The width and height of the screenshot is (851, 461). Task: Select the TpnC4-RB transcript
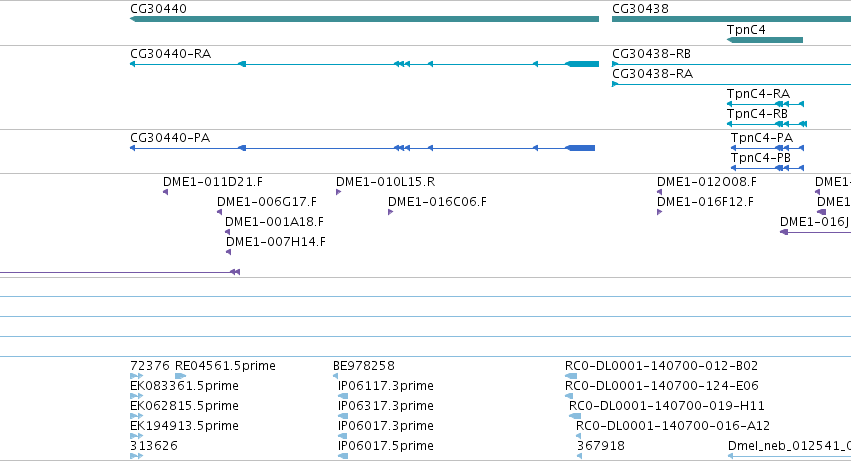767,124
